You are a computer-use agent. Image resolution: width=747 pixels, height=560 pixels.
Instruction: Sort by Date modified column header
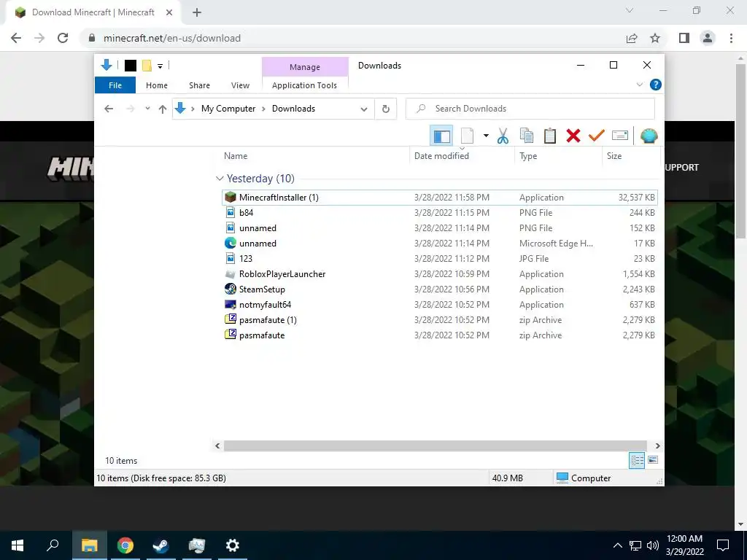point(462,156)
